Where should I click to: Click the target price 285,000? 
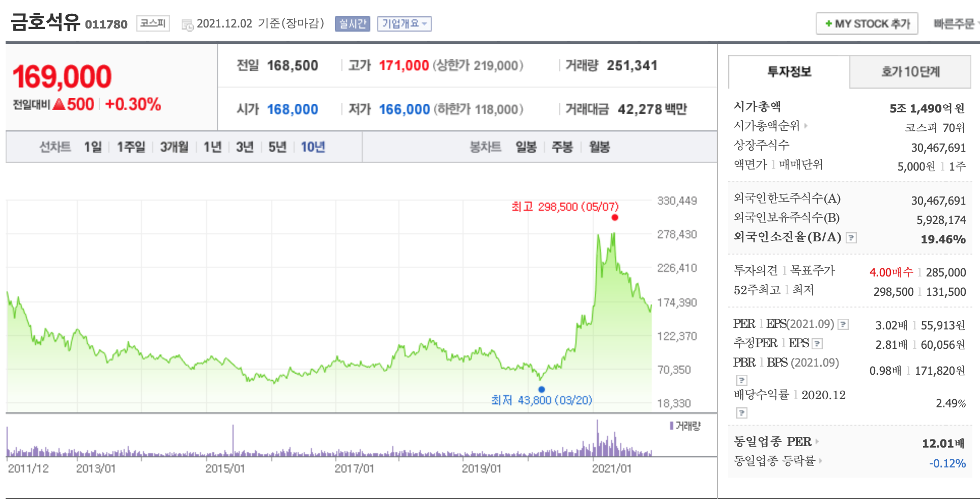click(946, 272)
